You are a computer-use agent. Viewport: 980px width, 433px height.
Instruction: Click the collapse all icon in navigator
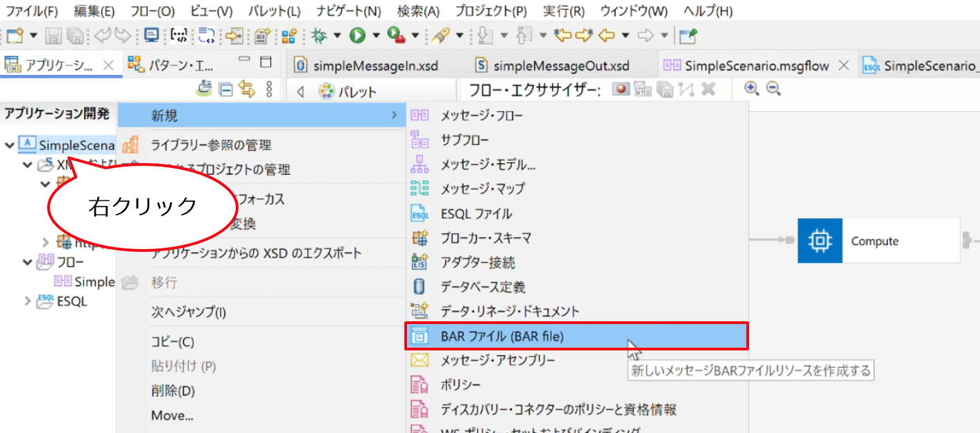click(x=226, y=89)
